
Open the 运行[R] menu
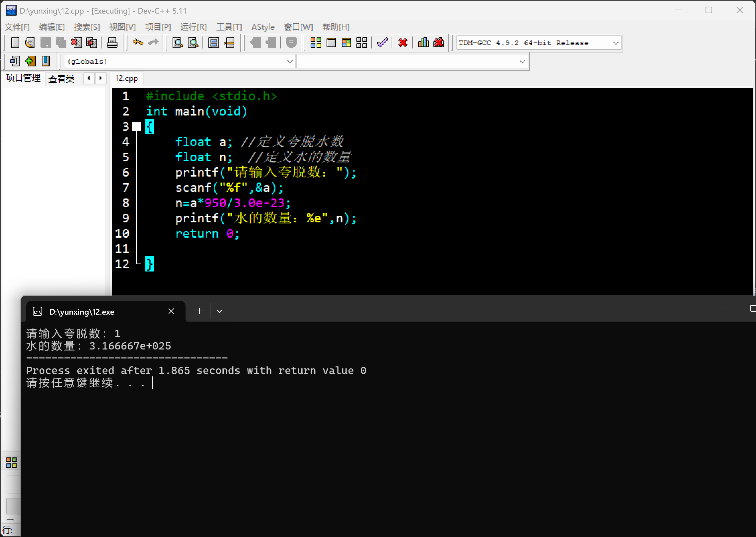(193, 27)
